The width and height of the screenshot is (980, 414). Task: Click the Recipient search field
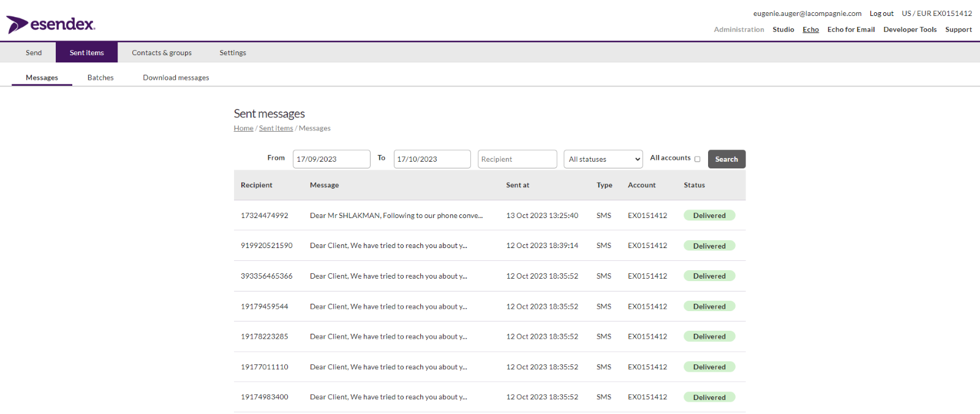517,159
